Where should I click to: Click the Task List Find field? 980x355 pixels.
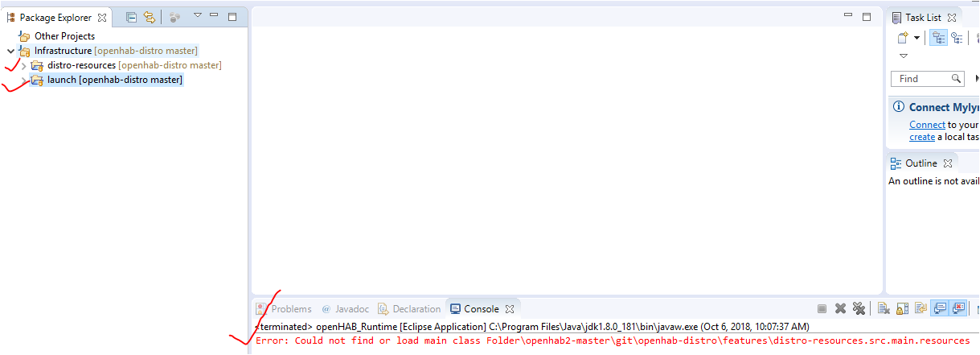point(927,78)
